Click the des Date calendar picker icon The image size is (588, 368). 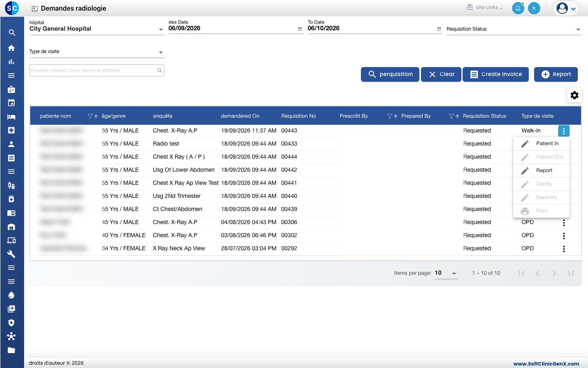pyautogui.click(x=300, y=29)
